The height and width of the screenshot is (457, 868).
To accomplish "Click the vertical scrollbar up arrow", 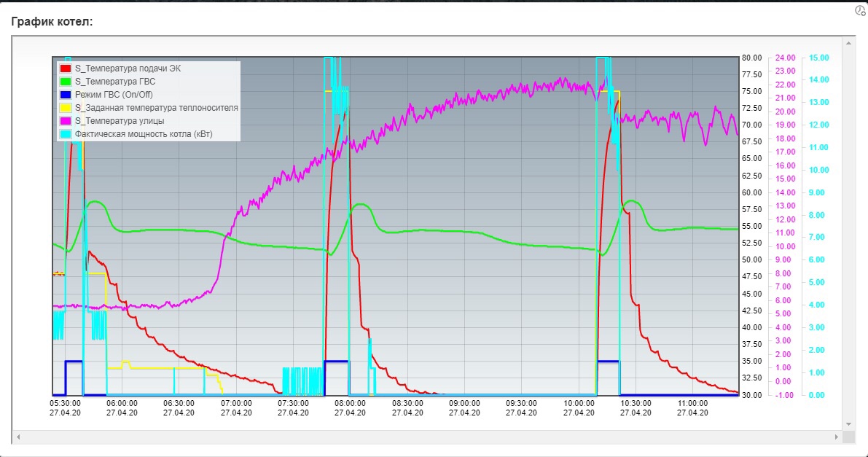I will click(848, 43).
